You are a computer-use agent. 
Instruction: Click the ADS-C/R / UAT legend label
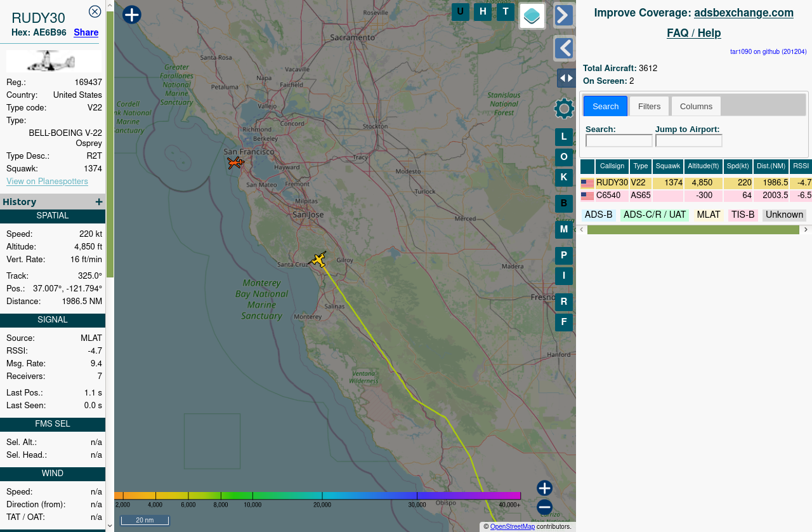click(655, 215)
